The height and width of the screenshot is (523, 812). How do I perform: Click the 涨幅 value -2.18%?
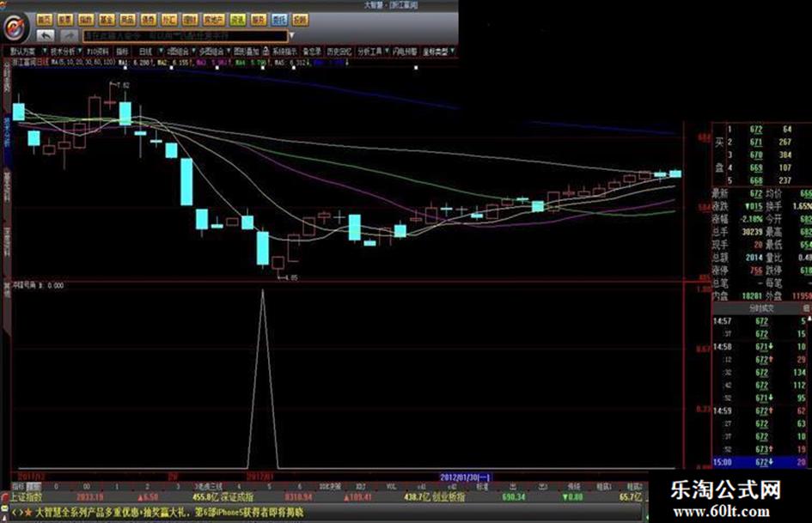pyautogui.click(x=751, y=219)
